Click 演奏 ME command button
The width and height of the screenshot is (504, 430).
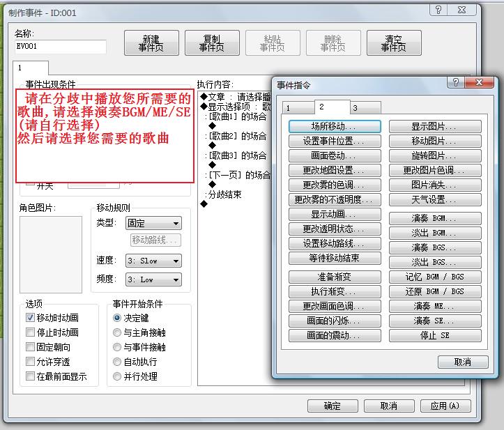click(x=435, y=306)
